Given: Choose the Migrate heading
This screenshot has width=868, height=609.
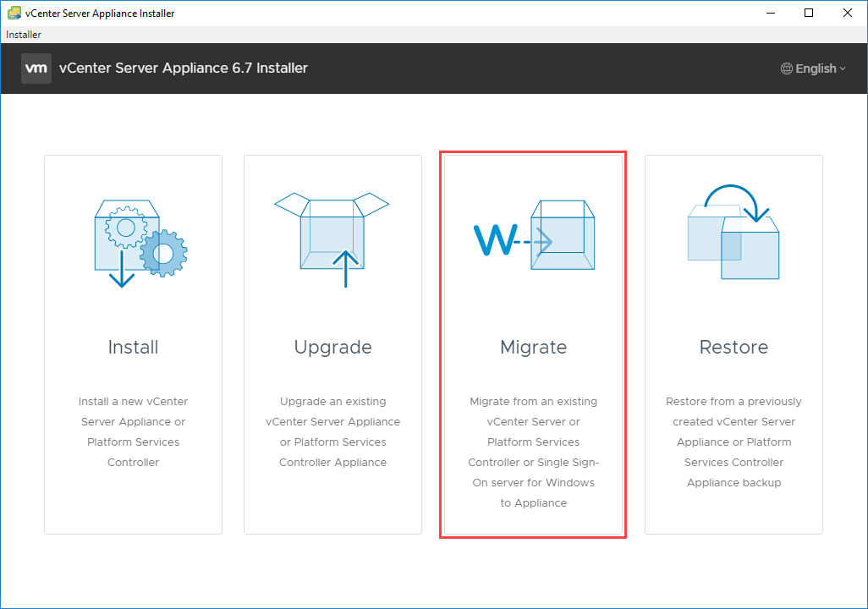Looking at the screenshot, I should coord(534,348).
